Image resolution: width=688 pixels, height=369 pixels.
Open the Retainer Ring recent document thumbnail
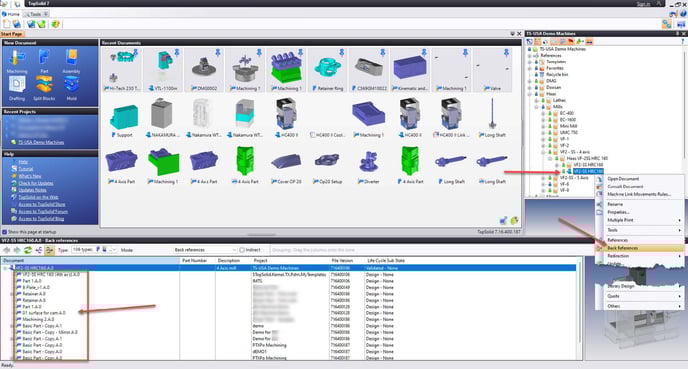(x=327, y=70)
